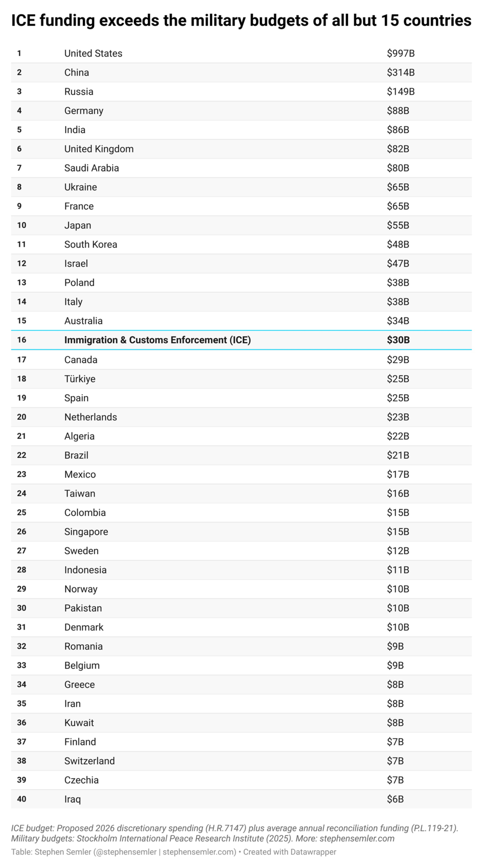
Task: Select the Russia country name
Action: pyautogui.click(x=79, y=92)
